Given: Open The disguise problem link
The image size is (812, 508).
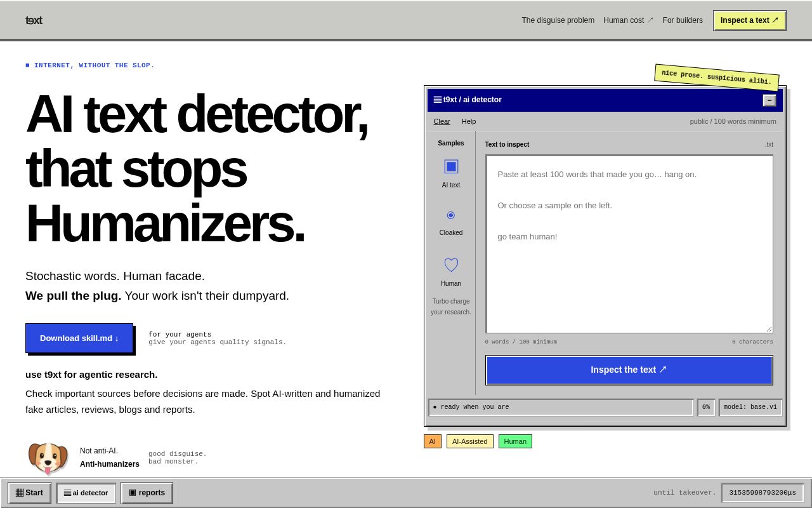Looking at the screenshot, I should click(x=558, y=20).
